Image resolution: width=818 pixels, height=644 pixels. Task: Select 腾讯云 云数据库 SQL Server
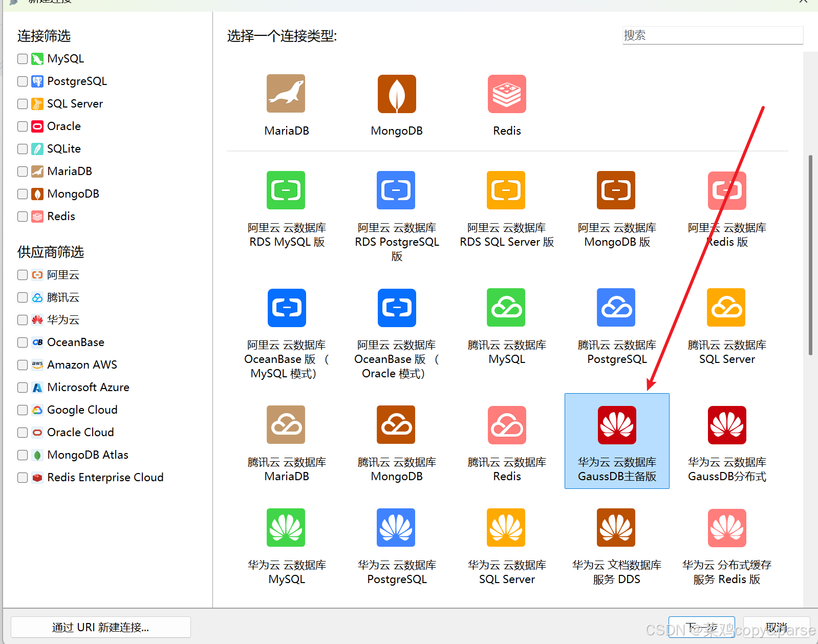click(x=727, y=308)
